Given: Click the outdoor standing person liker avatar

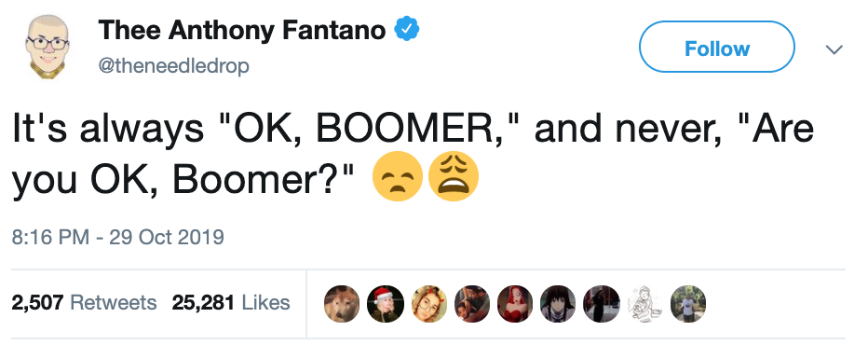Looking at the screenshot, I should (687, 304).
